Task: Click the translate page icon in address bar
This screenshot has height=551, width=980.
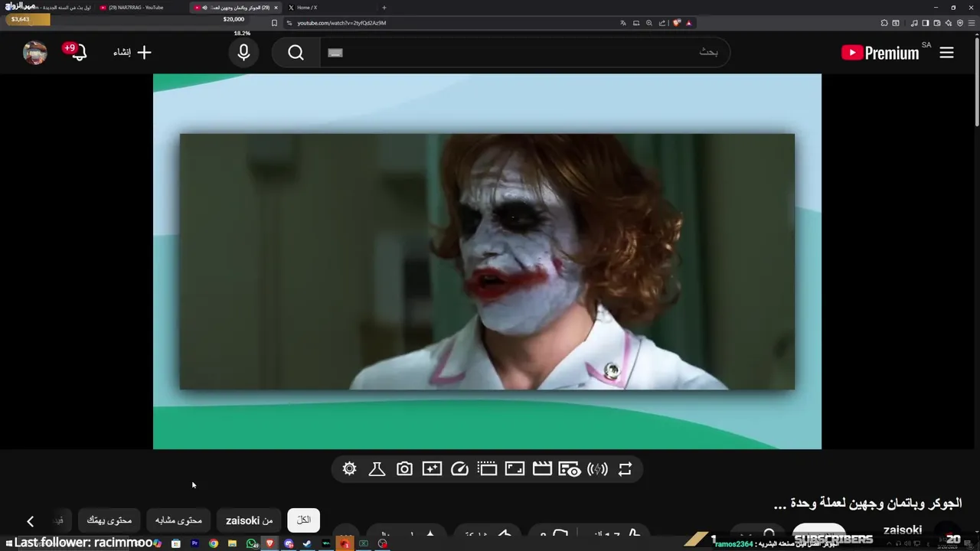Action: pyautogui.click(x=623, y=23)
